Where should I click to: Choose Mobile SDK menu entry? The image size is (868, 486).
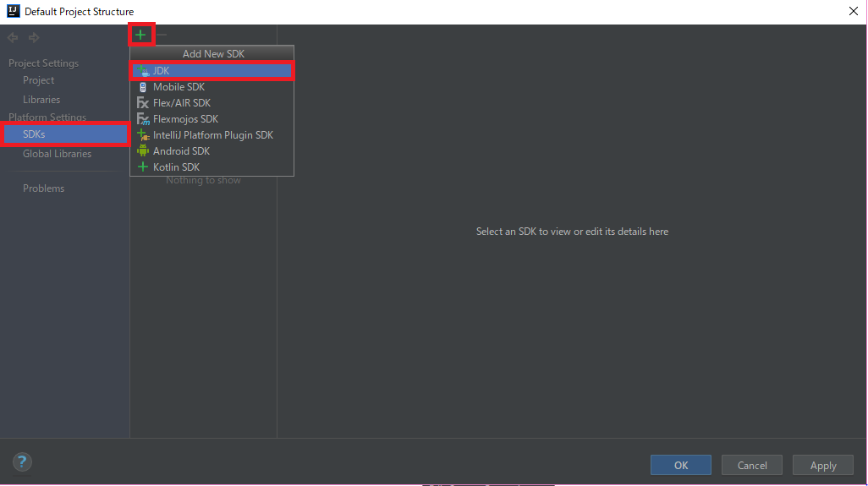click(x=212, y=87)
